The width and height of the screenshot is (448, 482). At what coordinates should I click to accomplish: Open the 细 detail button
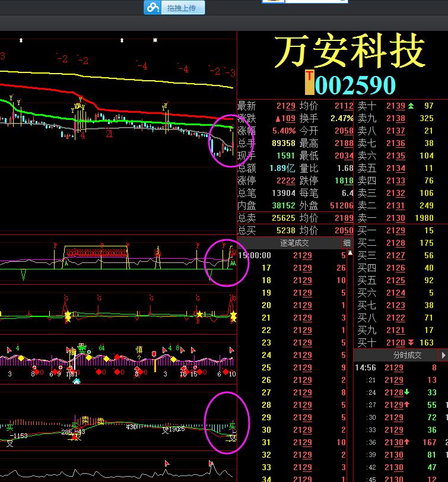click(347, 243)
